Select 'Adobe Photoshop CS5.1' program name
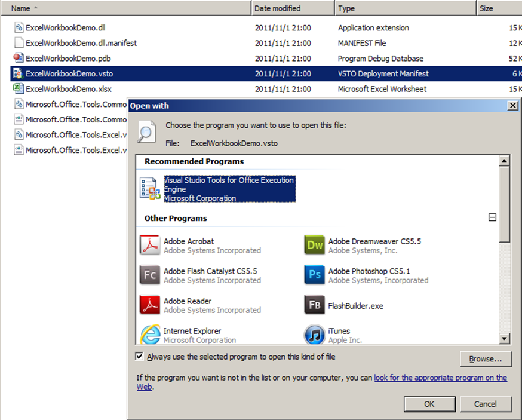 (x=369, y=271)
